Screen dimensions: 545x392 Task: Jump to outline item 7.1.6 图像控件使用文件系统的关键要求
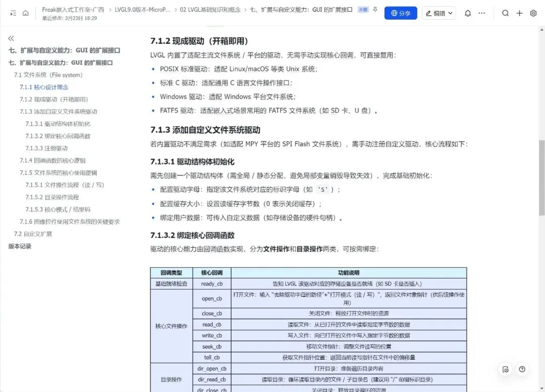[x=70, y=221]
